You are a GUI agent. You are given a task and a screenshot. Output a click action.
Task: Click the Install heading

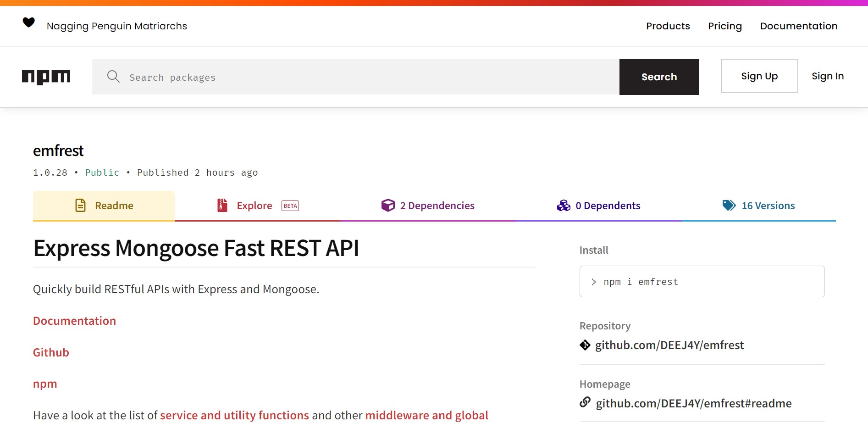[x=594, y=250]
